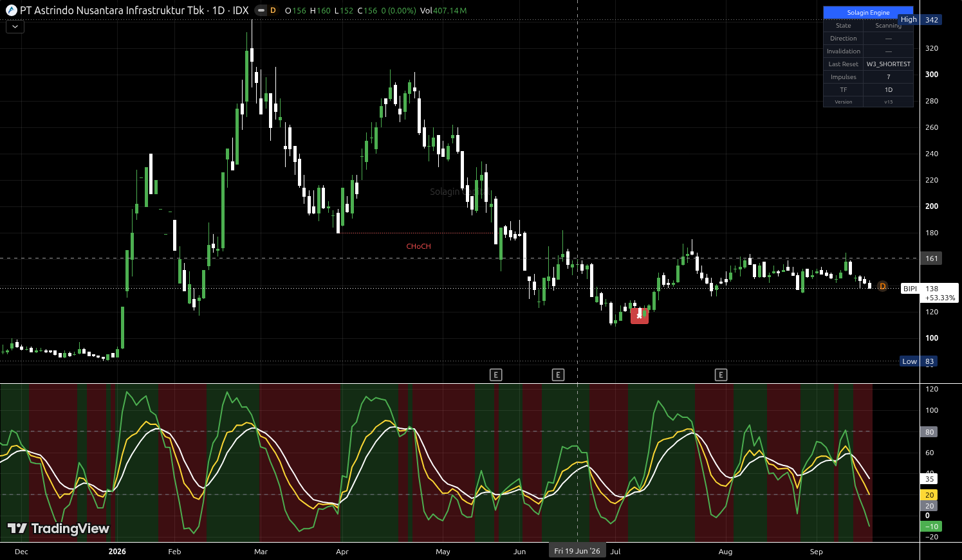Click the Solagin Engine table header
Screen dimensions: 962x560
coord(868,13)
